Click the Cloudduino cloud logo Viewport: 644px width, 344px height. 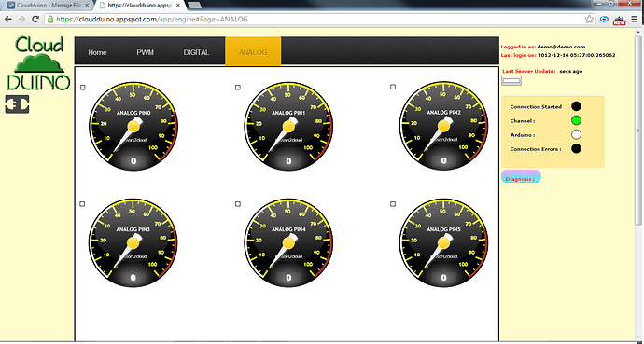[38, 63]
